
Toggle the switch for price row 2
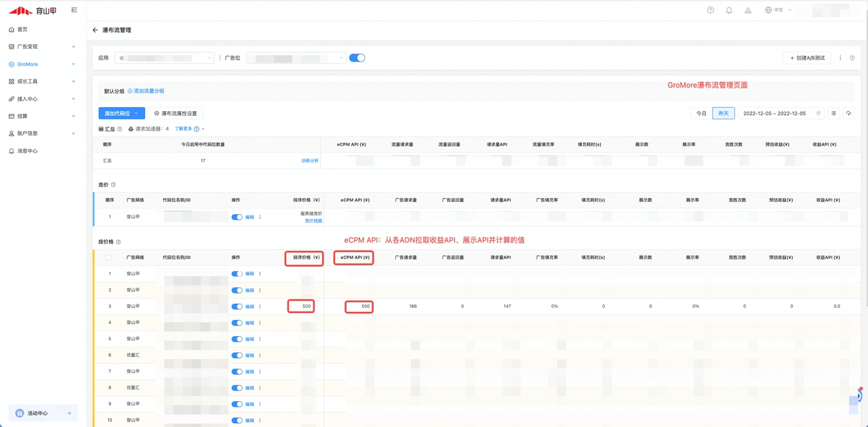pos(237,290)
